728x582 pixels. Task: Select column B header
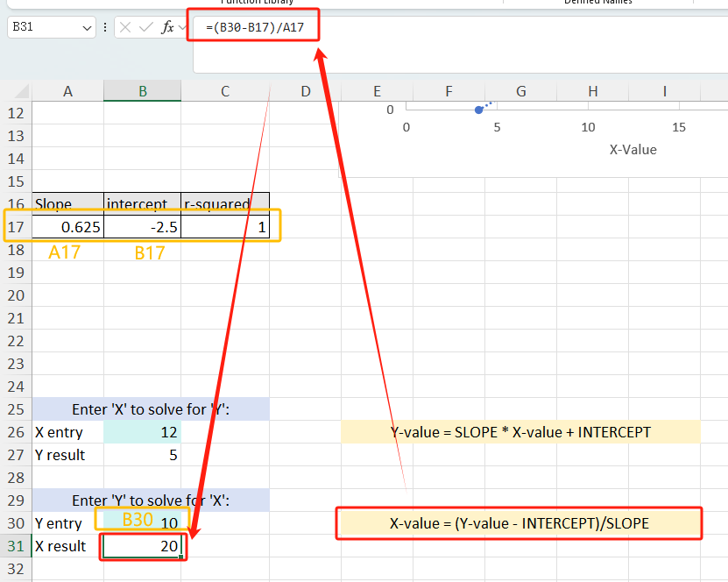[x=143, y=91]
